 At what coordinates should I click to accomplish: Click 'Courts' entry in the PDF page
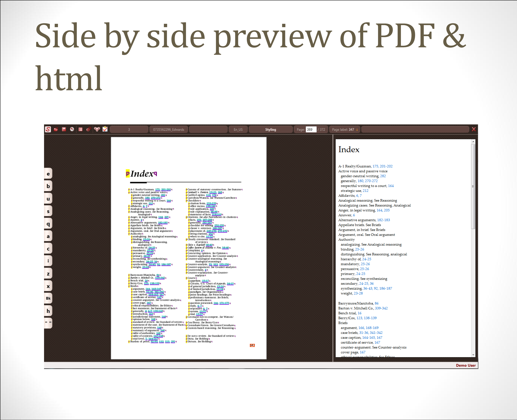pyautogui.click(x=191, y=278)
